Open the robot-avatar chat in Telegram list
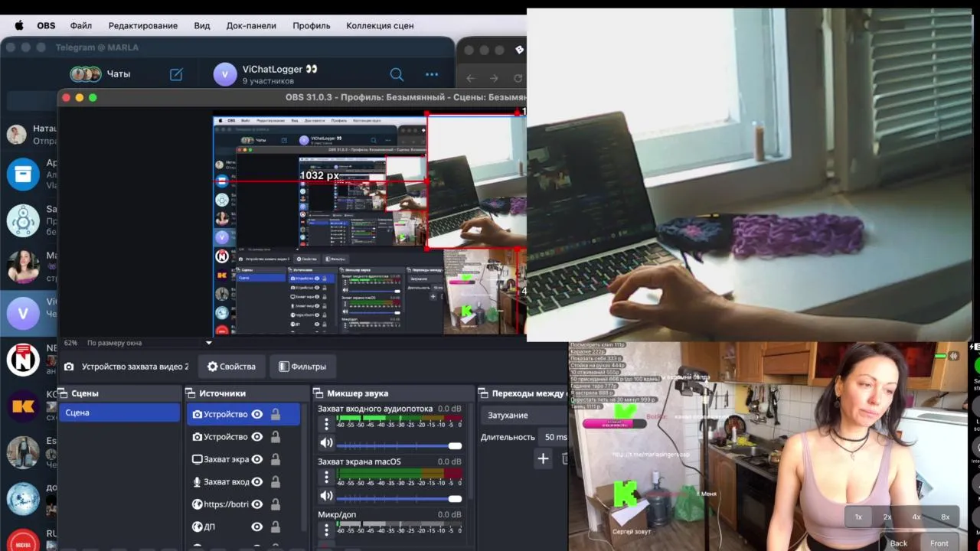The image size is (980, 551). tap(23, 220)
